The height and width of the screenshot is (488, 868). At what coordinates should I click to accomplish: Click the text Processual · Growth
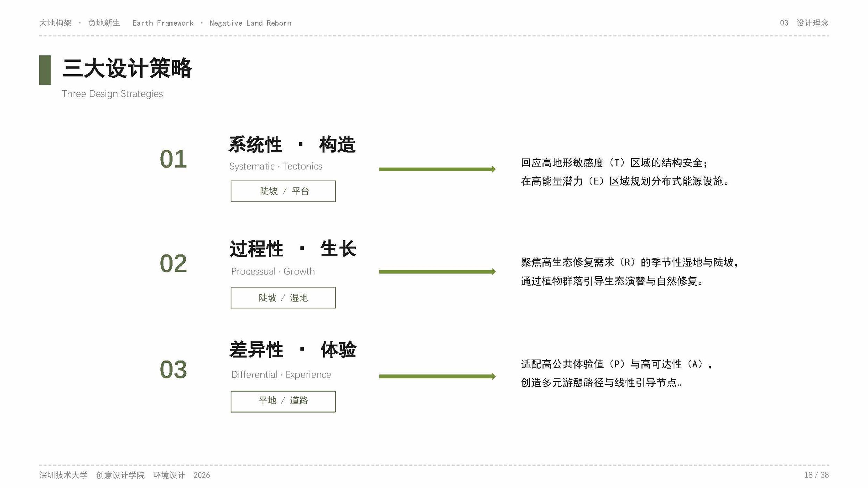click(x=273, y=271)
